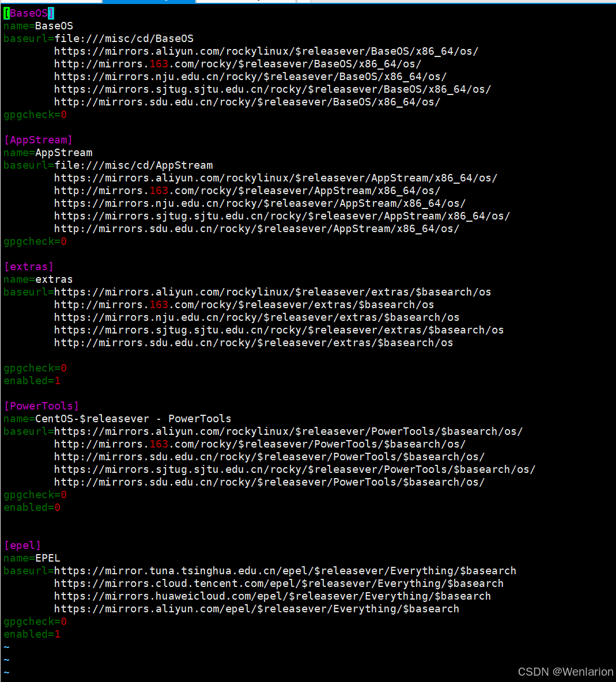Select nju.edu.cn BaseOS mirror URL
Image resolution: width=616 pixels, height=682 pixels.
[251, 77]
